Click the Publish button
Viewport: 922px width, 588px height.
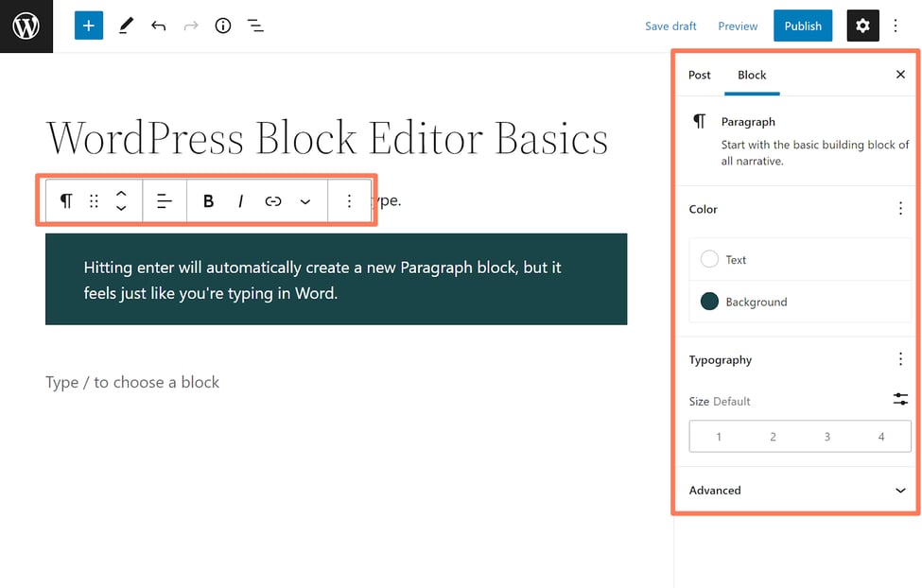(802, 26)
